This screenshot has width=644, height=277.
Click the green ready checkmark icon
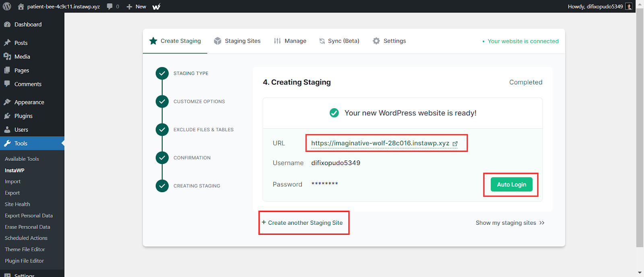click(x=334, y=113)
